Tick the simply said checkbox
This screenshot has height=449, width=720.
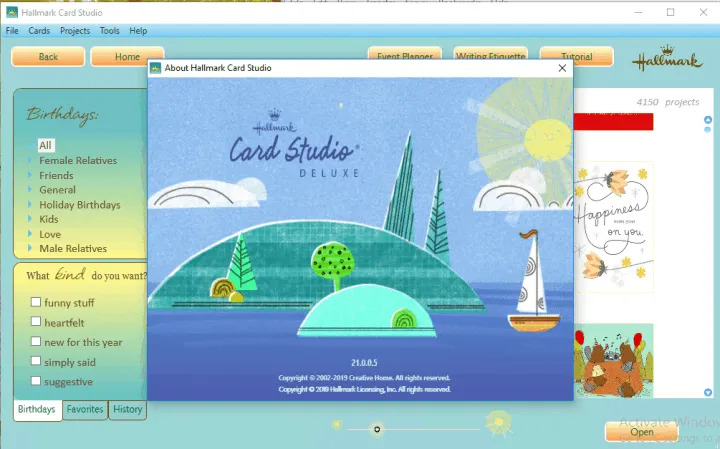point(36,361)
